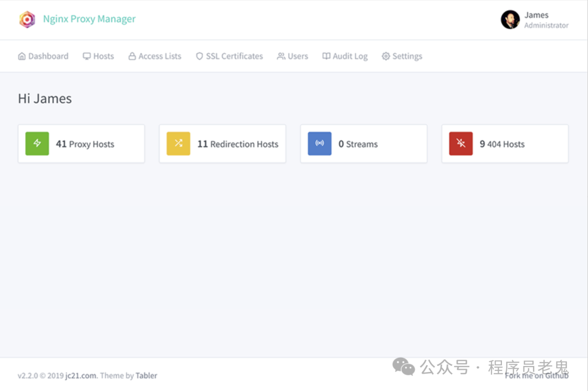
Task: Open the SSL Certificates page
Action: pyautogui.click(x=229, y=56)
